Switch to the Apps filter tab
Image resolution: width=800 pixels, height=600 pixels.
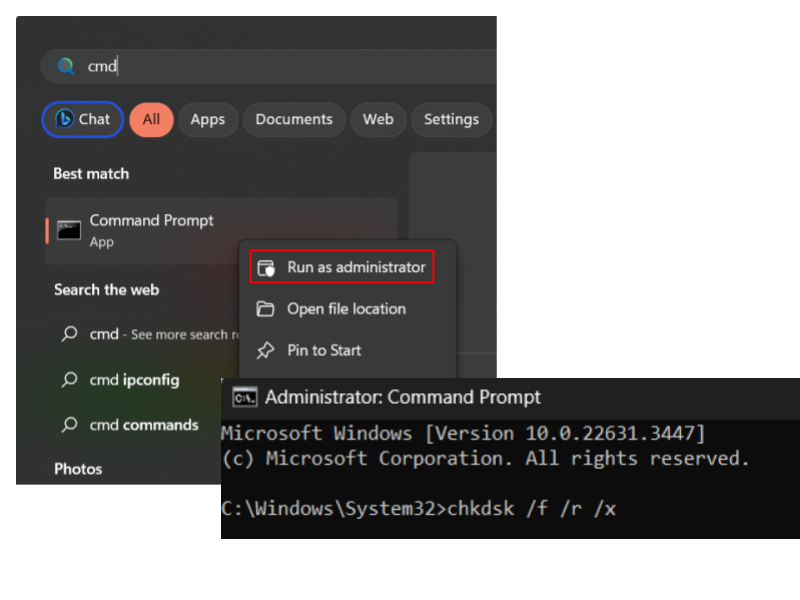[208, 119]
